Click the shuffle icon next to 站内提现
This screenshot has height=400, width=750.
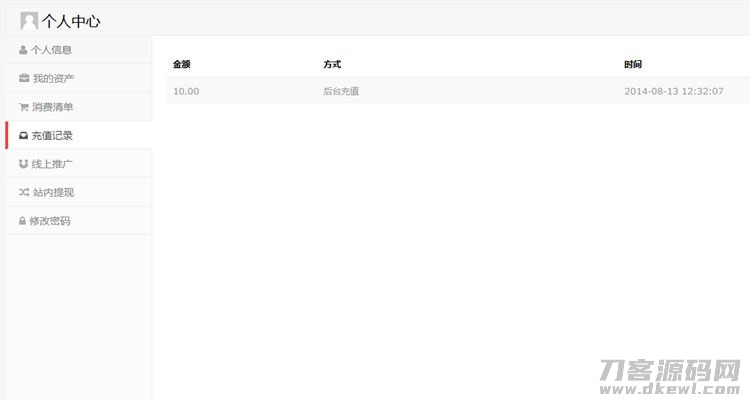(24, 192)
